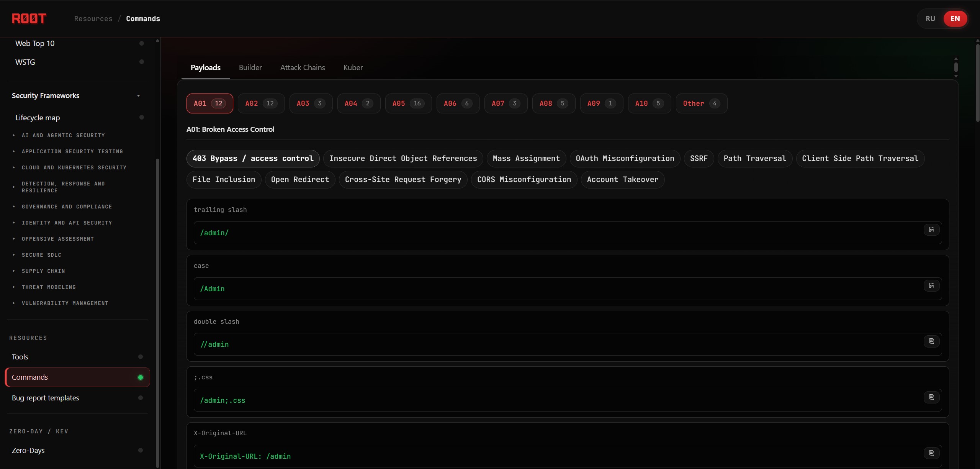Select the A03 category filter
The height and width of the screenshot is (469, 980).
[x=311, y=103]
